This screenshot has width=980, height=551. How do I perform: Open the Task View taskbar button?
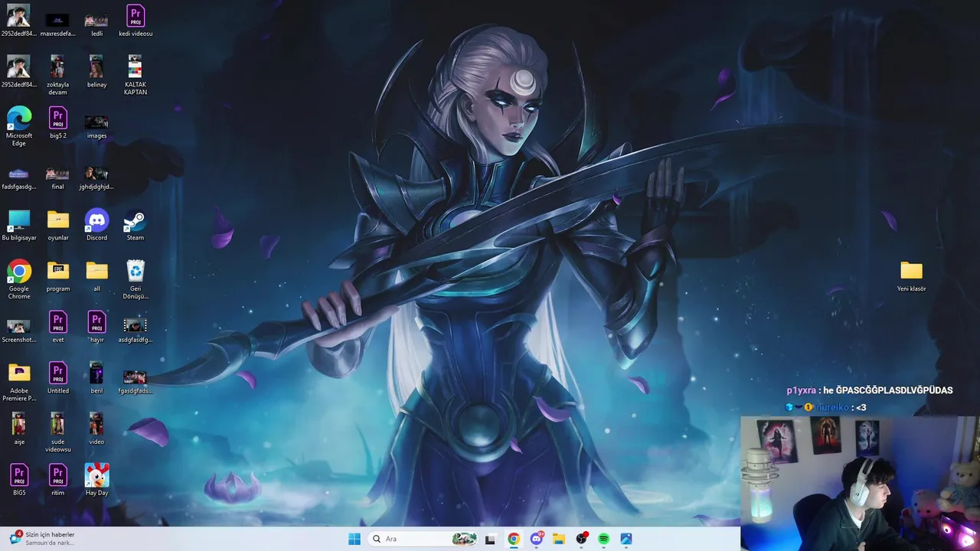coord(491,539)
